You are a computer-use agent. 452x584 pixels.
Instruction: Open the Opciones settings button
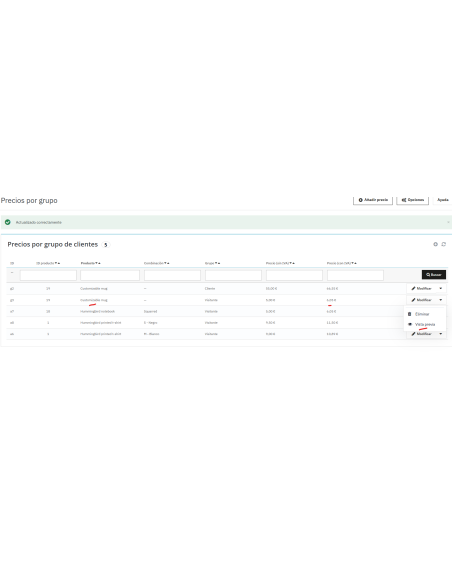413,200
